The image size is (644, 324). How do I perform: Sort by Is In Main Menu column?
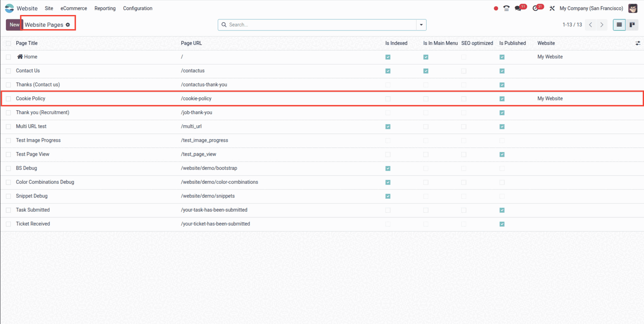441,43
